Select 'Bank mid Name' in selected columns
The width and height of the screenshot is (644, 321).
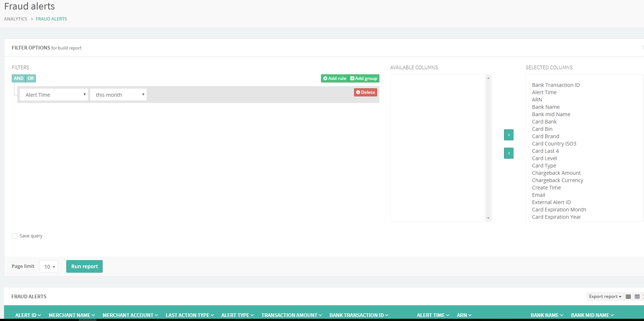tap(551, 114)
